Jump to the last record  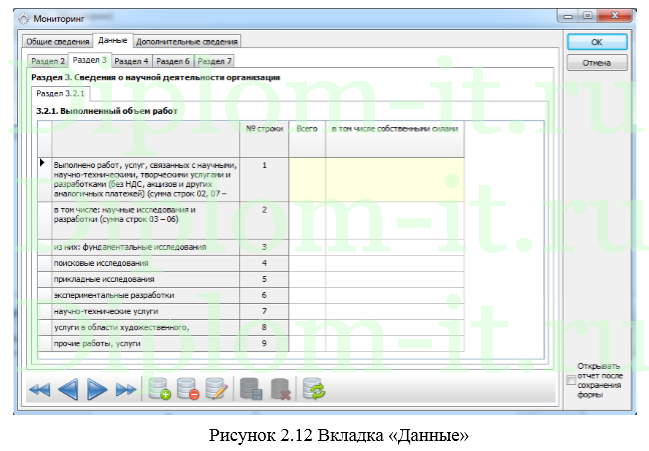pos(126,390)
